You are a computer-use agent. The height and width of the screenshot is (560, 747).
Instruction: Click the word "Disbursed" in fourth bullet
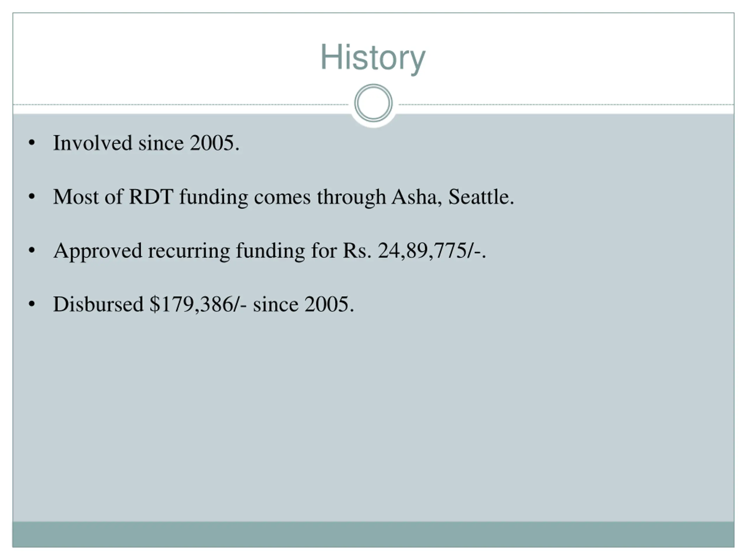[98, 304]
